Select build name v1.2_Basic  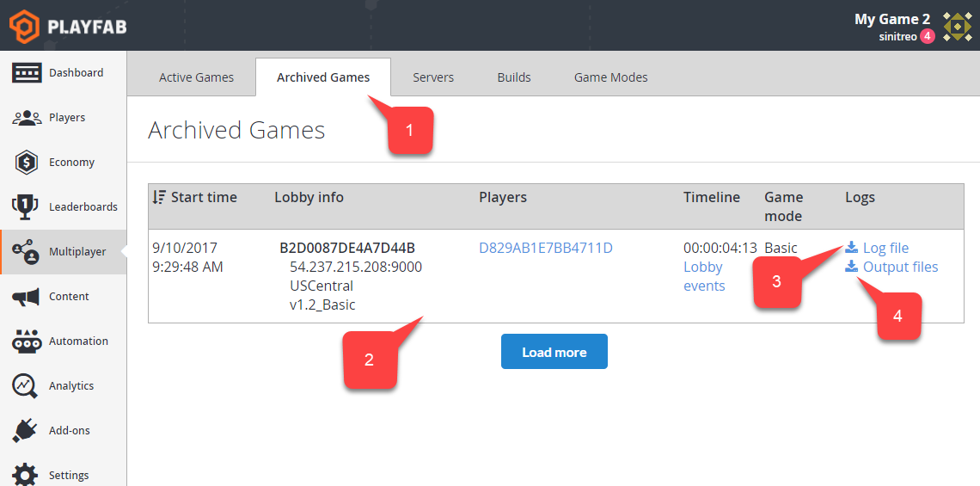point(322,306)
